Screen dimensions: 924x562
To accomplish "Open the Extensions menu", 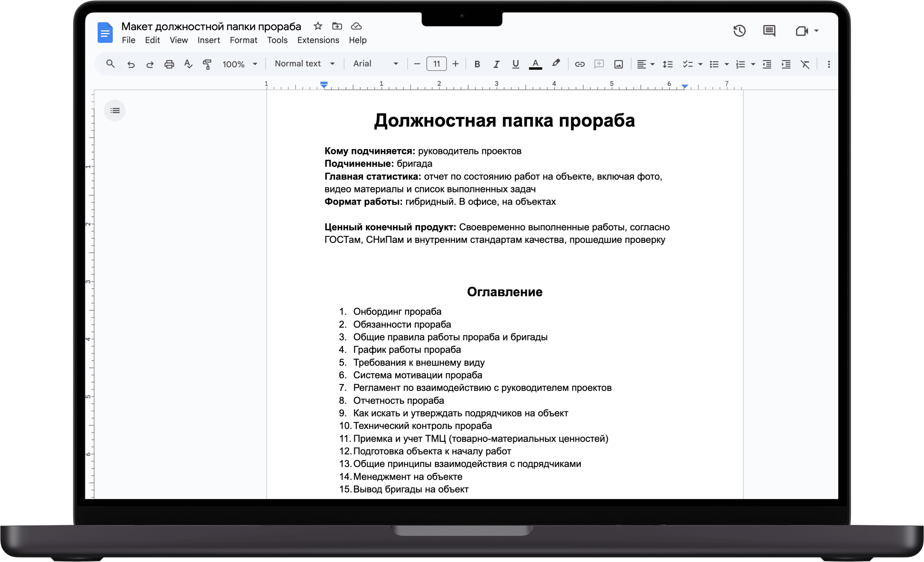I will click(x=318, y=40).
